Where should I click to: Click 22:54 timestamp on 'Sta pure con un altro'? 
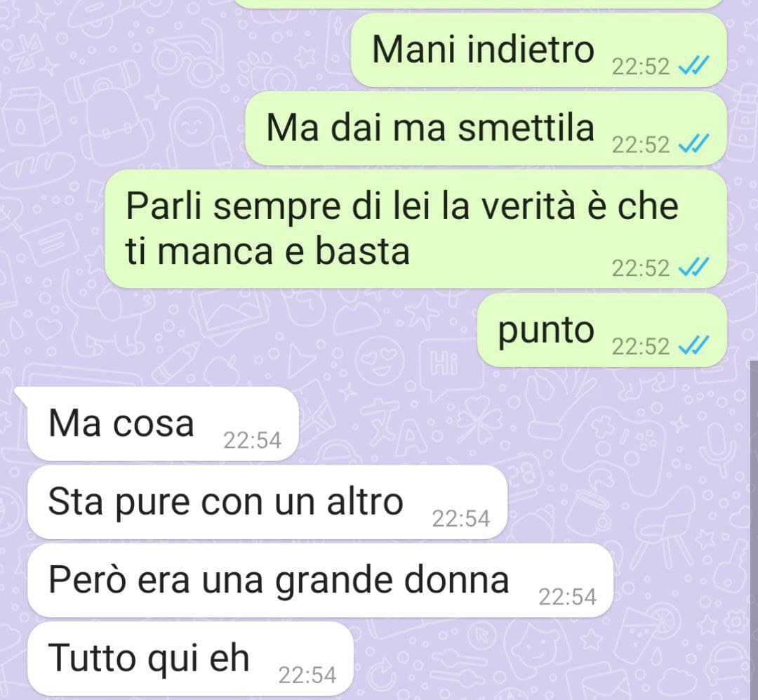(x=461, y=519)
